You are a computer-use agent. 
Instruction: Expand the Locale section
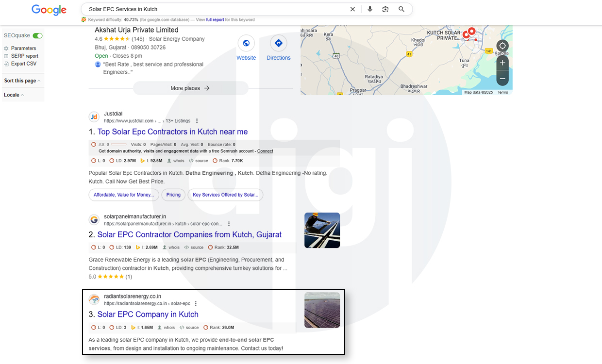point(14,95)
